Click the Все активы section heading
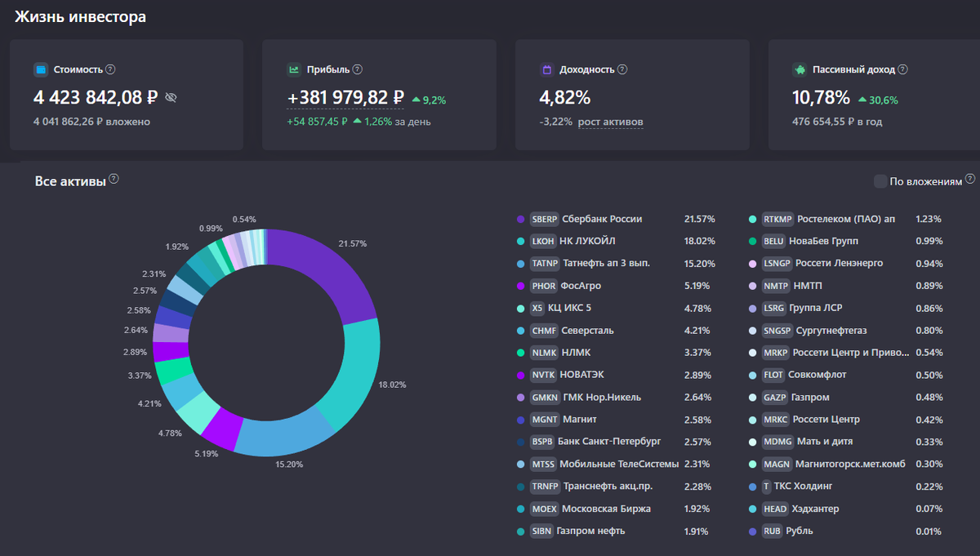The height and width of the screenshot is (556, 980). [70, 181]
